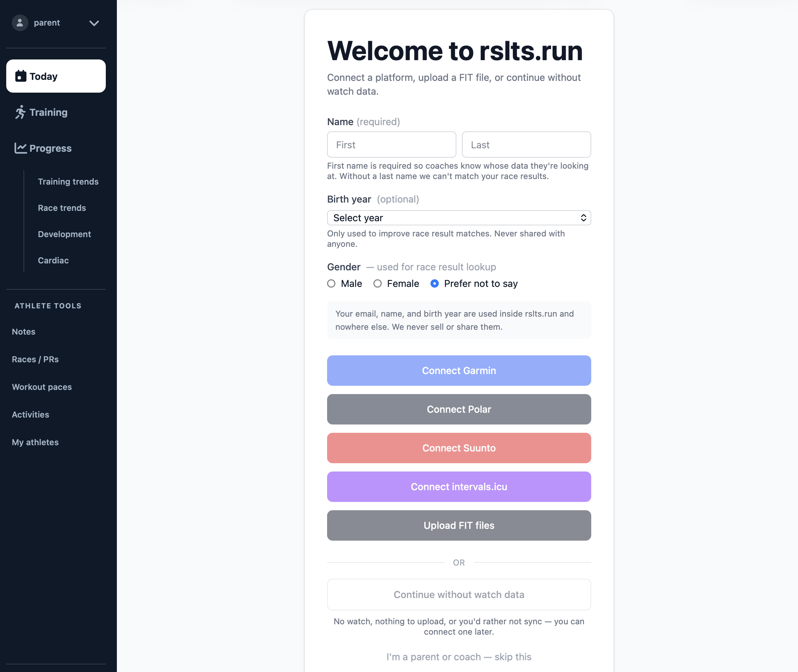This screenshot has height=672, width=798.
Task: Click the Upload FIT files button
Action: (459, 525)
